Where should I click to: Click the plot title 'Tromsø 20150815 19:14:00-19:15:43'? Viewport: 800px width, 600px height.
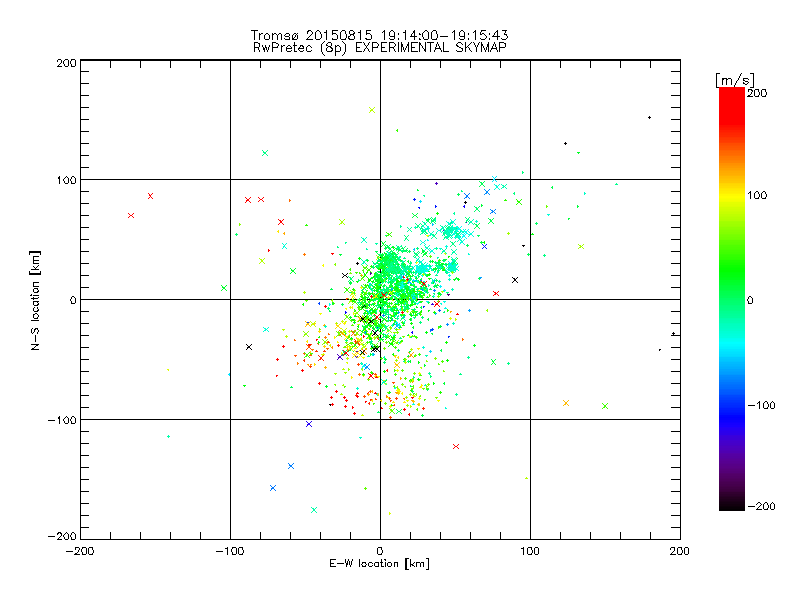379,35
